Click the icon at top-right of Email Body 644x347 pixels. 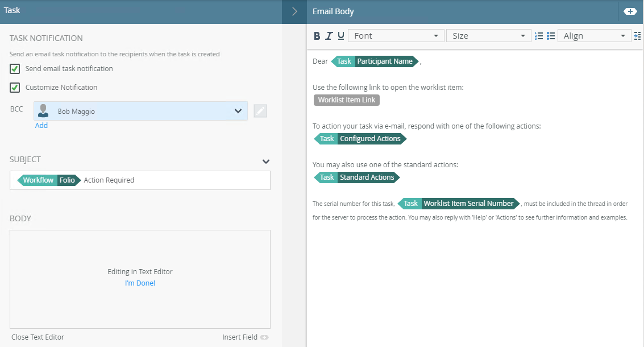(630, 11)
